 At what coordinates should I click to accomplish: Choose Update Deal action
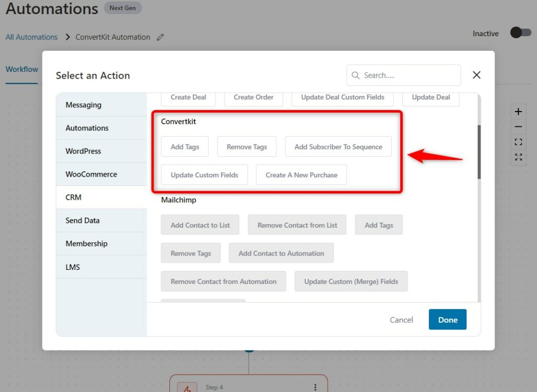(x=431, y=98)
